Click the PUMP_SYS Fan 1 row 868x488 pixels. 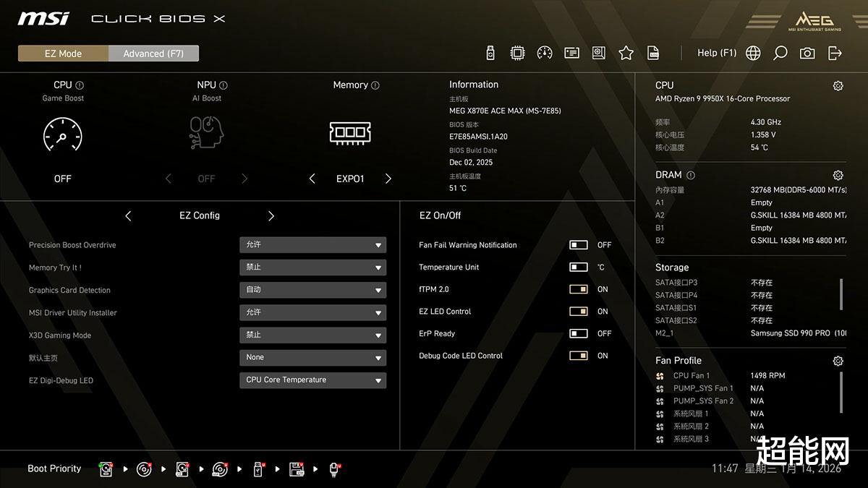tap(710, 389)
